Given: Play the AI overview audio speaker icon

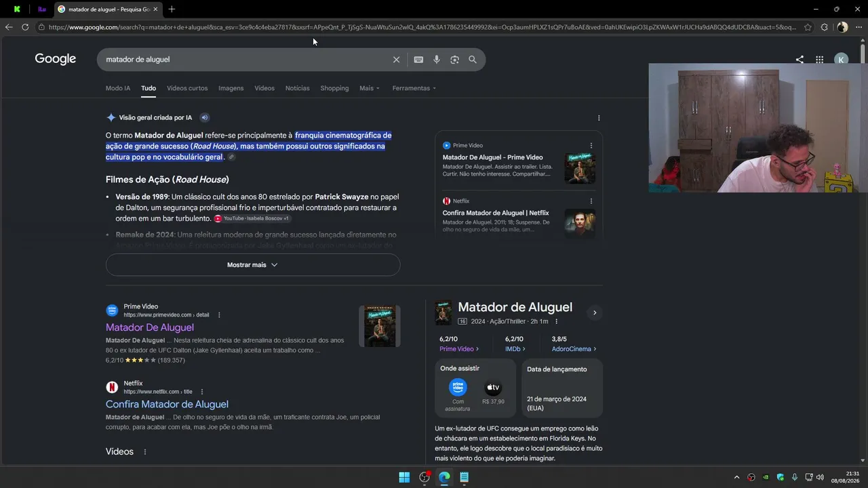Looking at the screenshot, I should (205, 117).
